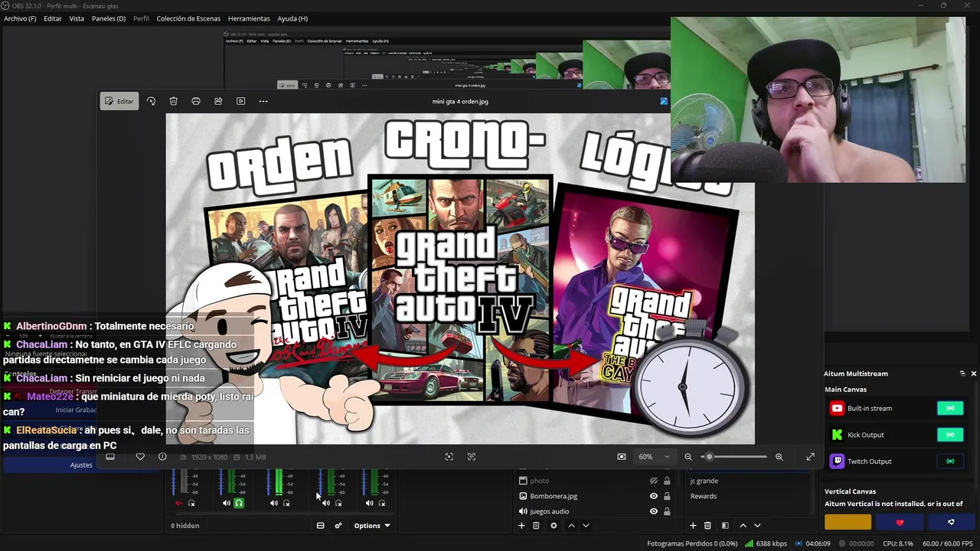Open source properties gear icon

tap(554, 526)
